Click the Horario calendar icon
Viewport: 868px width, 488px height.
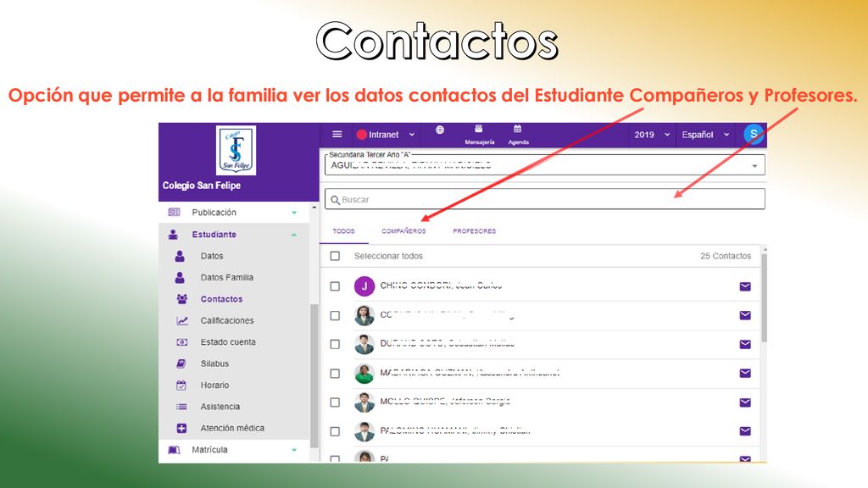181,385
